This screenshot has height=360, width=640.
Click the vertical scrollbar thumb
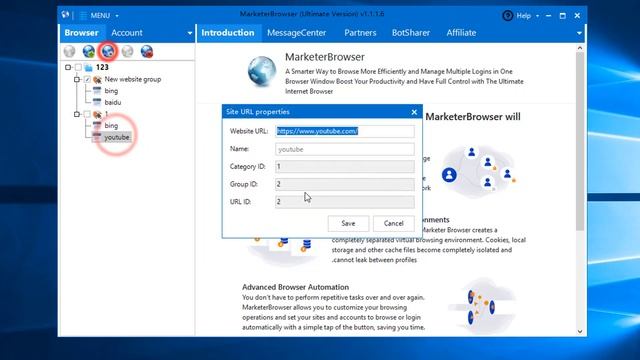(x=580, y=142)
